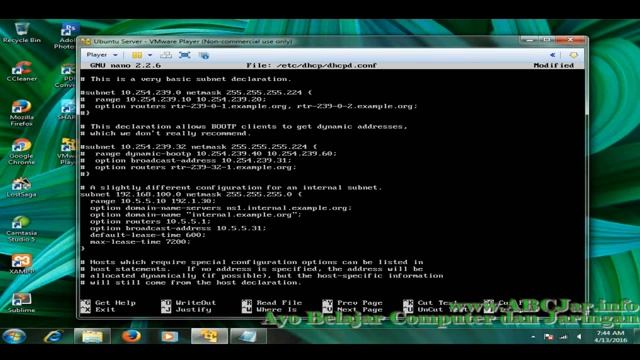
Task: Click the last taskbar app button
Action: pyautogui.click(x=248, y=337)
